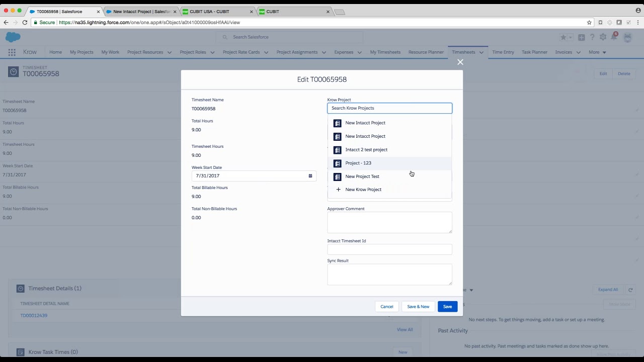This screenshot has height=362, width=644.
Task: Click the project icon beside Project - 123
Action: coord(338,163)
